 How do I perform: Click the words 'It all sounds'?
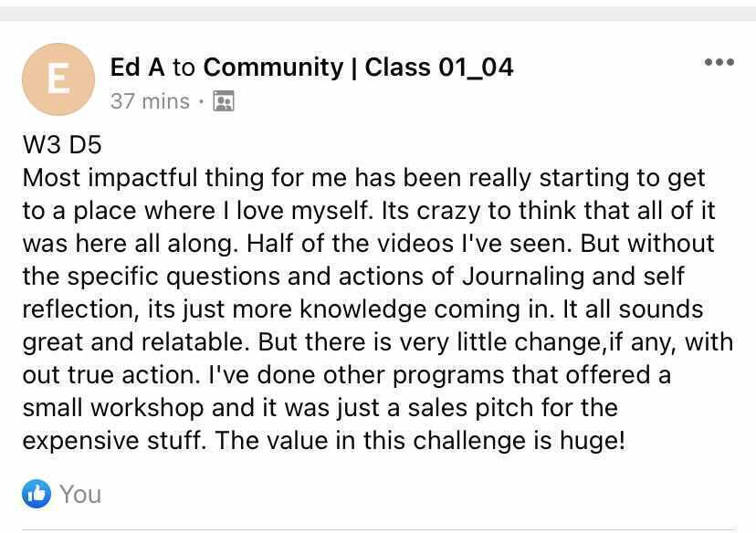tap(654, 308)
